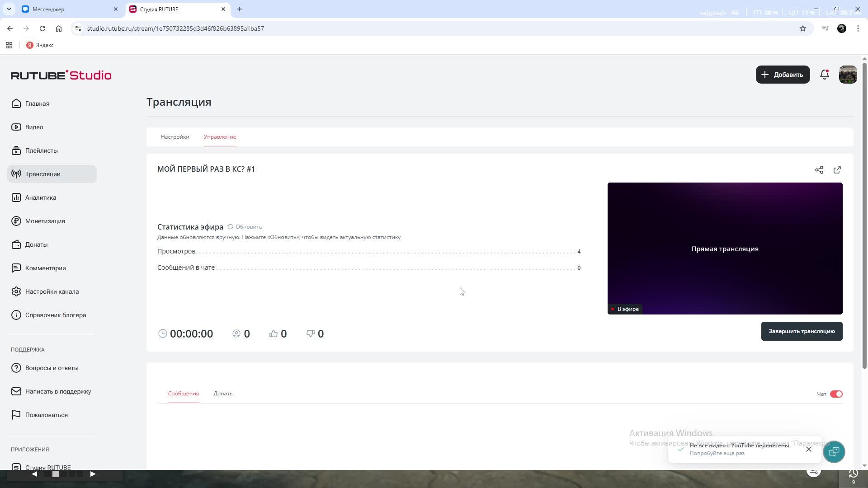The height and width of the screenshot is (488, 868).
Task: Open the Chrome three-dot menu
Action: (858, 28)
